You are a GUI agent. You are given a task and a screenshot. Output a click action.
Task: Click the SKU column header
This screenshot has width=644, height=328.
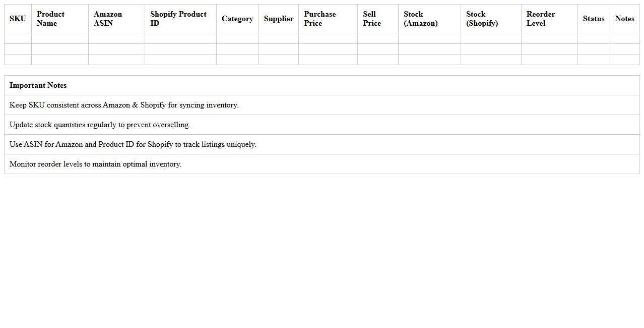coord(18,19)
